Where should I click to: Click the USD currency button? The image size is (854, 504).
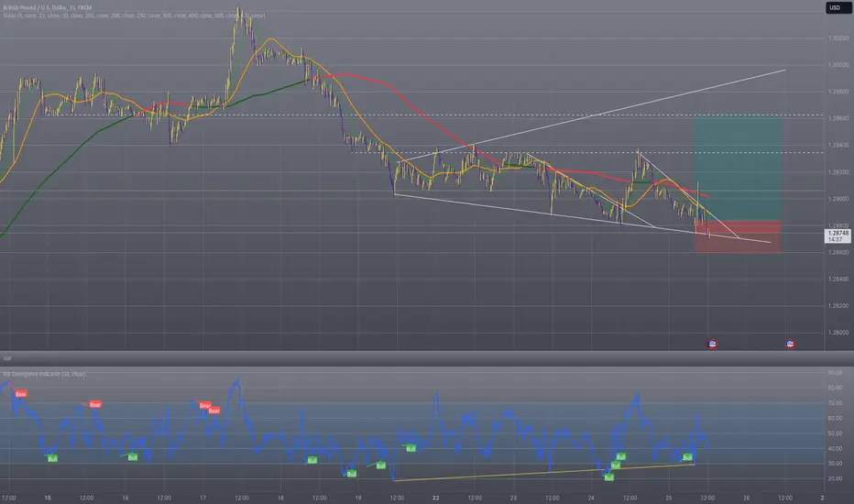tap(838, 7)
